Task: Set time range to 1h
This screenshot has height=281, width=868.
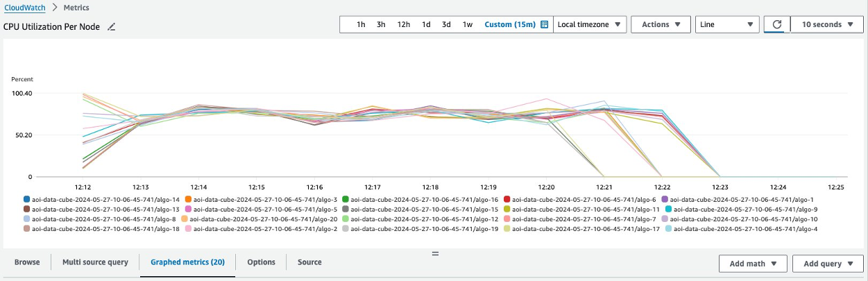Action: tap(361, 24)
